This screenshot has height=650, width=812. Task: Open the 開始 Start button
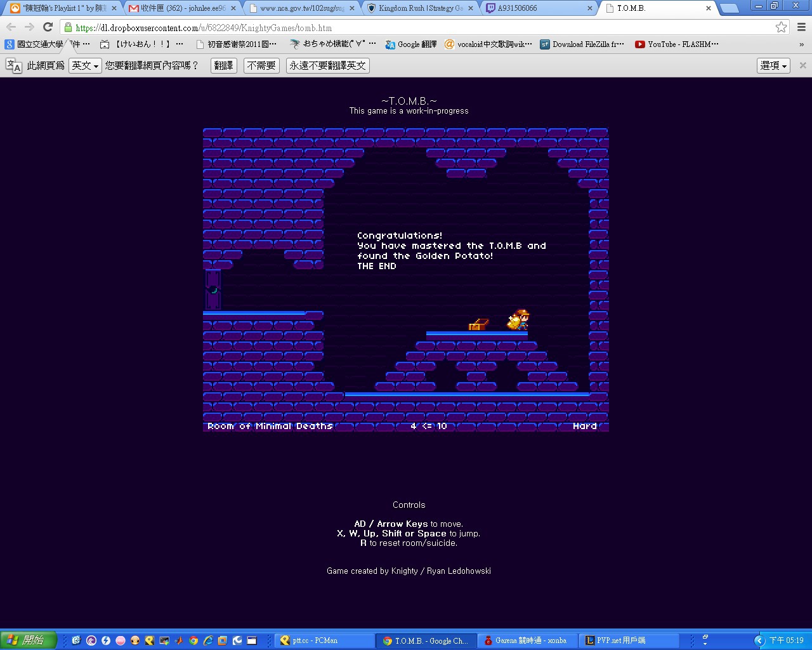[29, 640]
